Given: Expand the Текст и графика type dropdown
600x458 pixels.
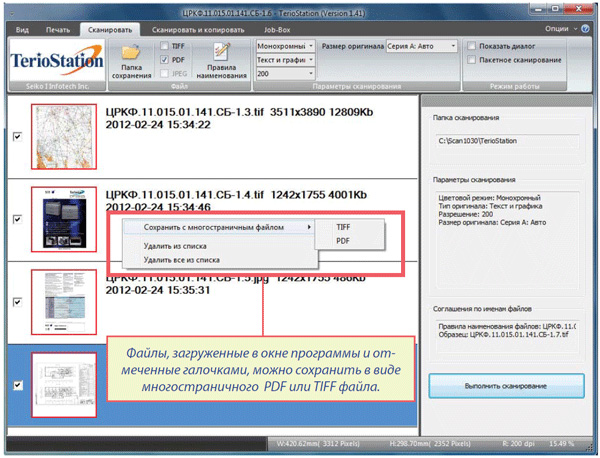Looking at the screenshot, I should coord(285,60).
